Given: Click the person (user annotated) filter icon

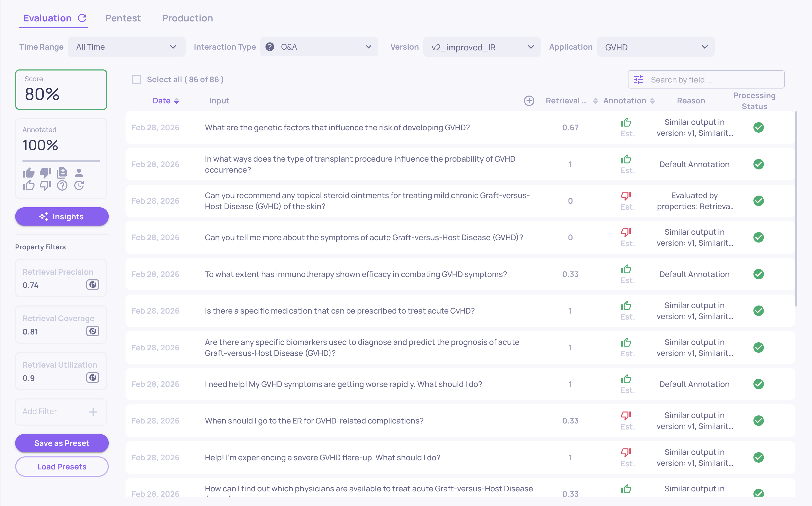Looking at the screenshot, I should 79,173.
